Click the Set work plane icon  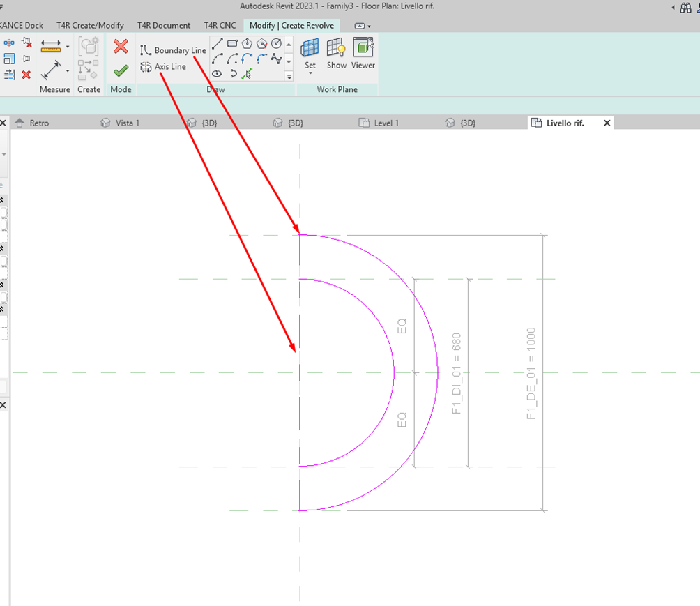(310, 47)
